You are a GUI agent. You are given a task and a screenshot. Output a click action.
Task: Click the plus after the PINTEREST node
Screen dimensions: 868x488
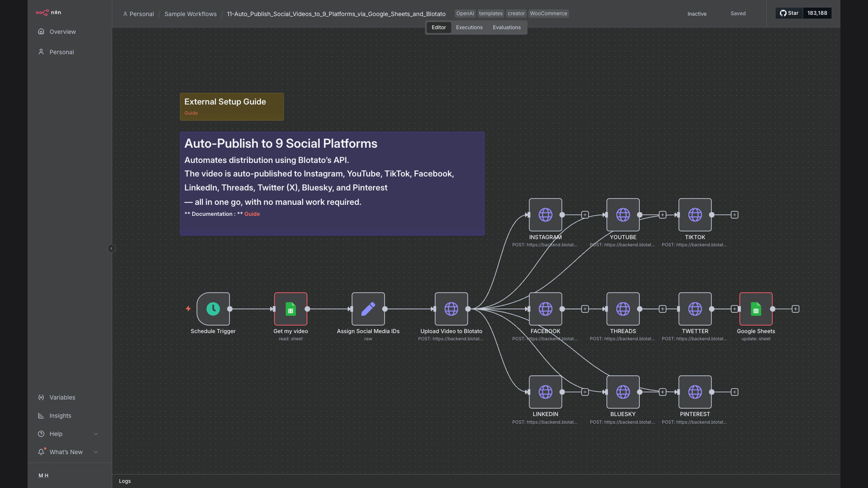(x=735, y=392)
